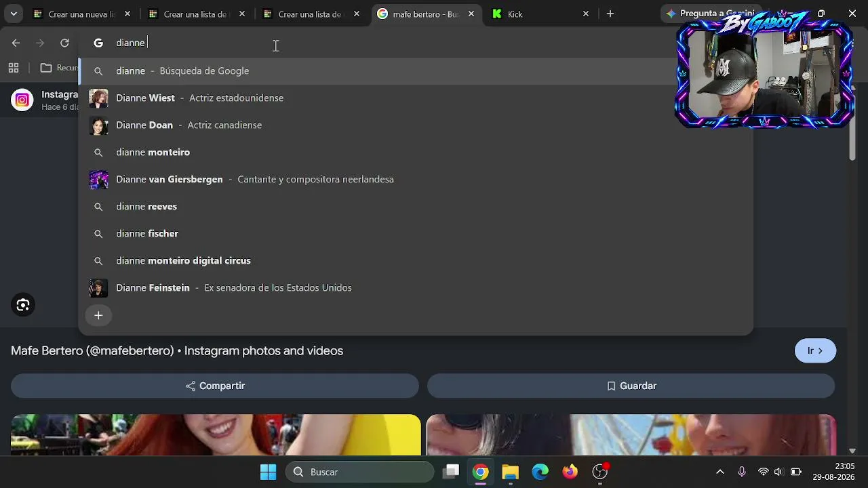The width and height of the screenshot is (868, 488).
Task: Click the Instagram logo icon
Action: (x=22, y=100)
